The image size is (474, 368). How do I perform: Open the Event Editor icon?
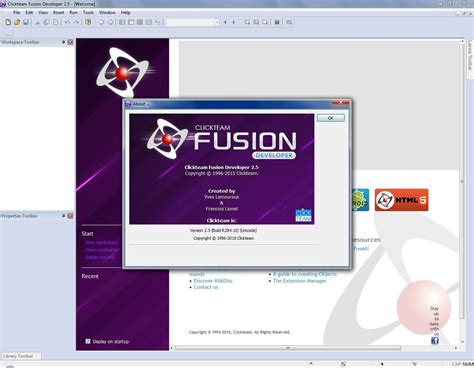tap(140, 22)
